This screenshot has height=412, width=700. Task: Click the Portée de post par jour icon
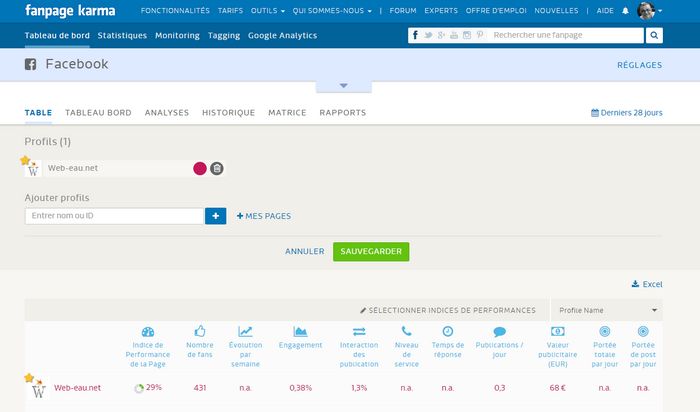[643, 331]
